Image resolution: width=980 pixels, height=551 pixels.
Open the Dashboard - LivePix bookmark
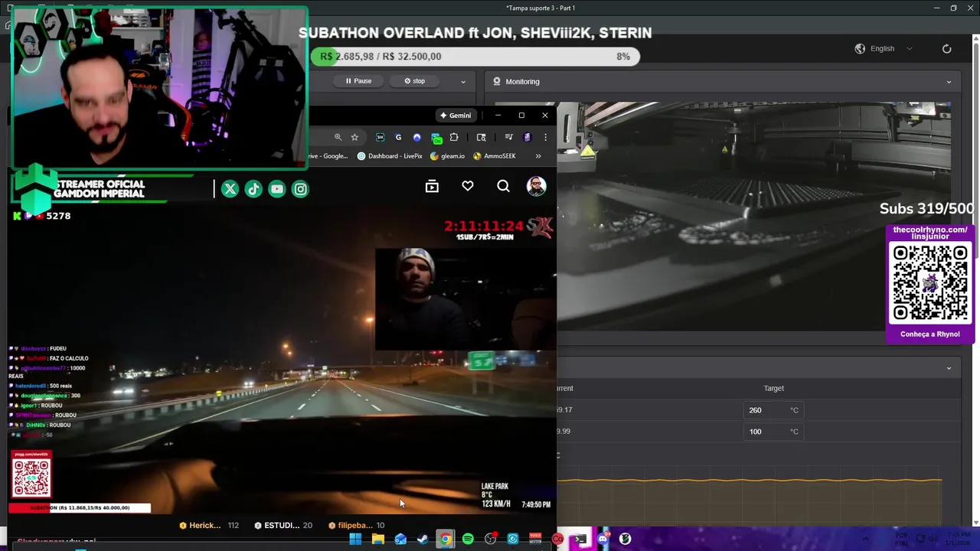[390, 156]
